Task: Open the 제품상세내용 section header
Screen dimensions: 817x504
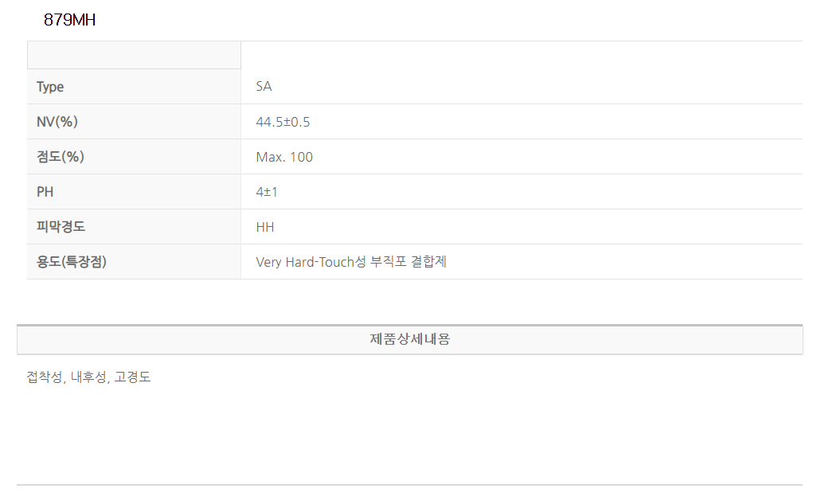Action: (x=409, y=339)
